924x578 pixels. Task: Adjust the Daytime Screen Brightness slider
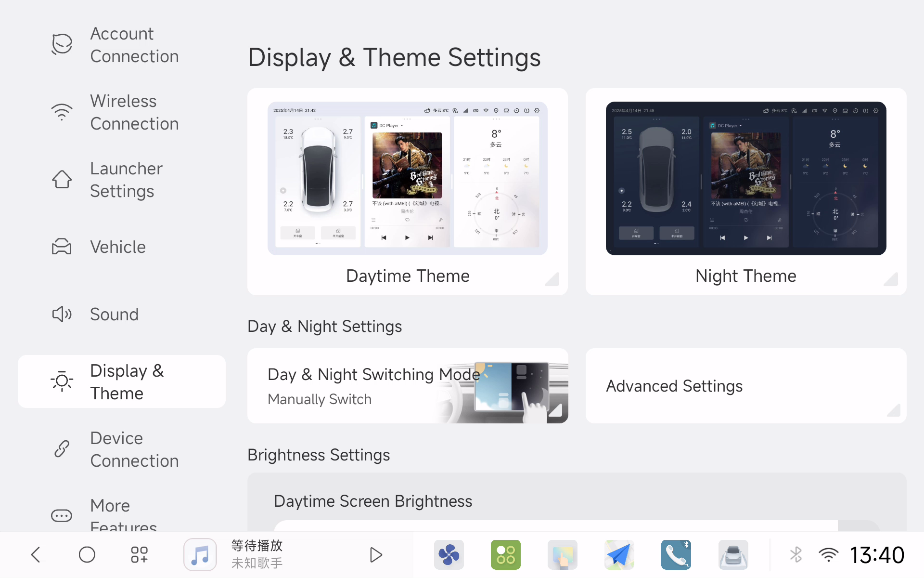tap(577, 526)
